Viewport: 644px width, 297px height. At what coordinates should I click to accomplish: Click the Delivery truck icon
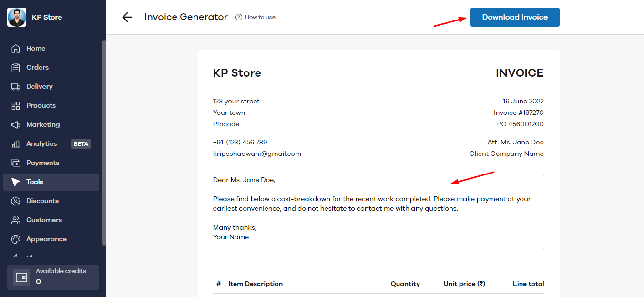pyautogui.click(x=16, y=87)
